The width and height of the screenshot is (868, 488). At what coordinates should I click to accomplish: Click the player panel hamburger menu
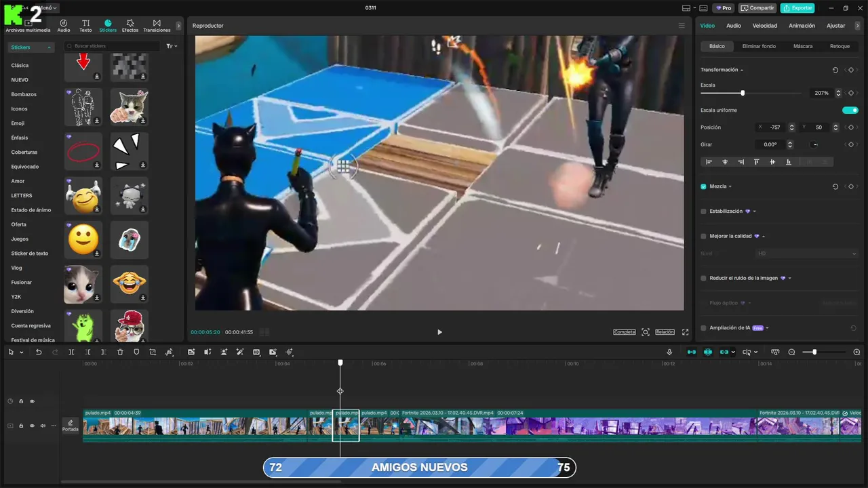tap(682, 26)
